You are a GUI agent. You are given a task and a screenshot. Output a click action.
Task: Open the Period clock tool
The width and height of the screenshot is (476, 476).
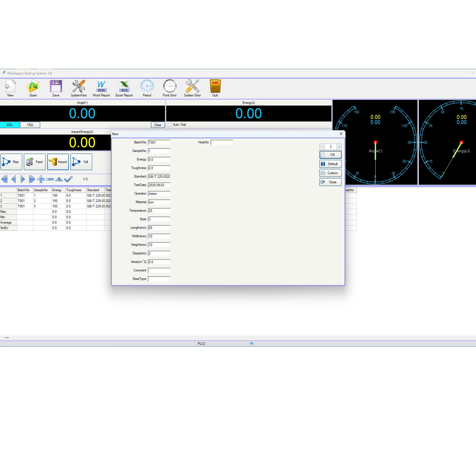[x=147, y=88]
